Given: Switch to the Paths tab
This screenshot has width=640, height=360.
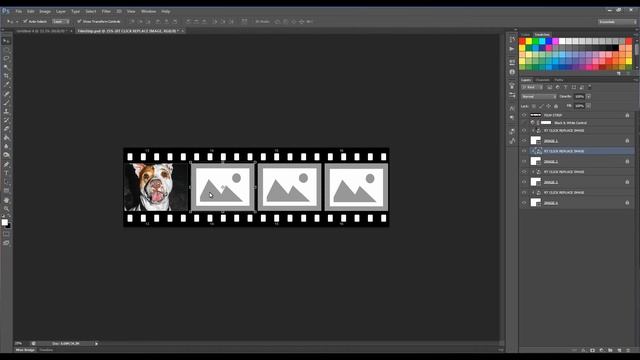Looking at the screenshot, I should point(559,80).
